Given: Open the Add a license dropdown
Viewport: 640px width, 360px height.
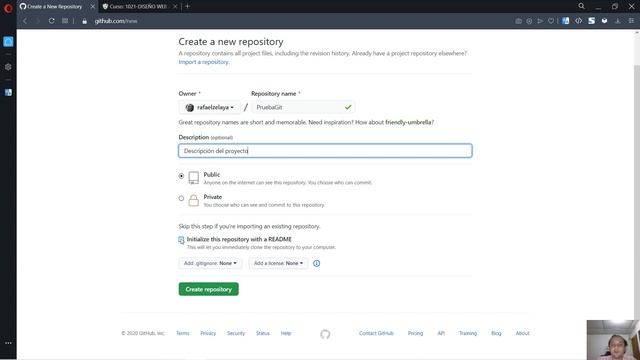Looking at the screenshot, I should pyautogui.click(x=278, y=263).
